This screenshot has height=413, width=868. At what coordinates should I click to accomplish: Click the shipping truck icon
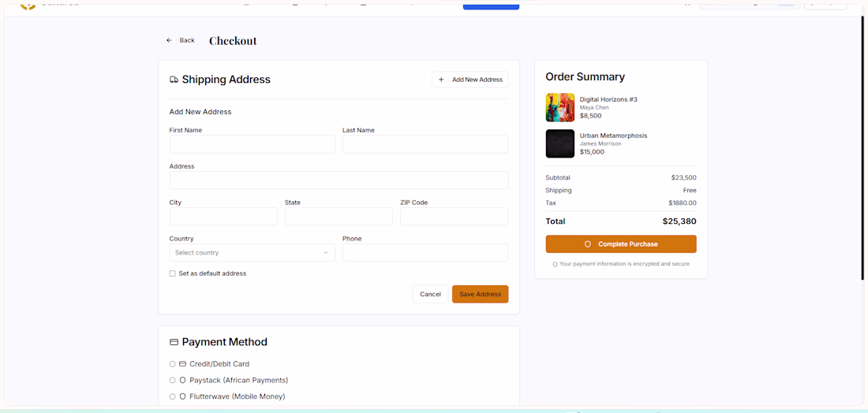click(x=174, y=80)
